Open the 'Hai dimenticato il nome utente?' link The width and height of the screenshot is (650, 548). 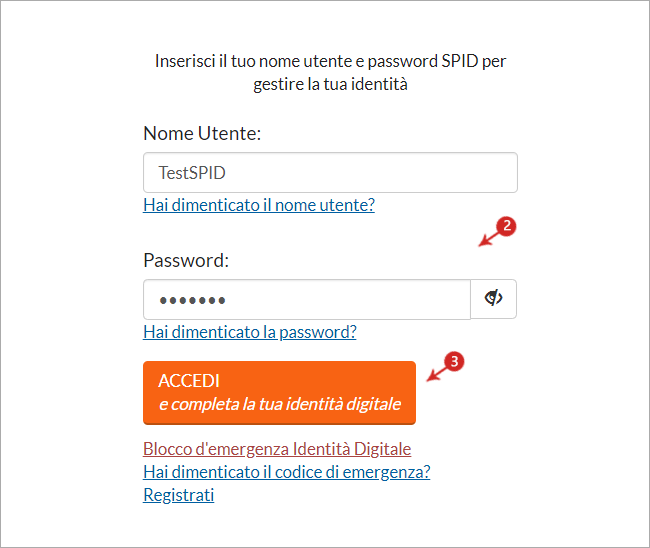coord(259,205)
